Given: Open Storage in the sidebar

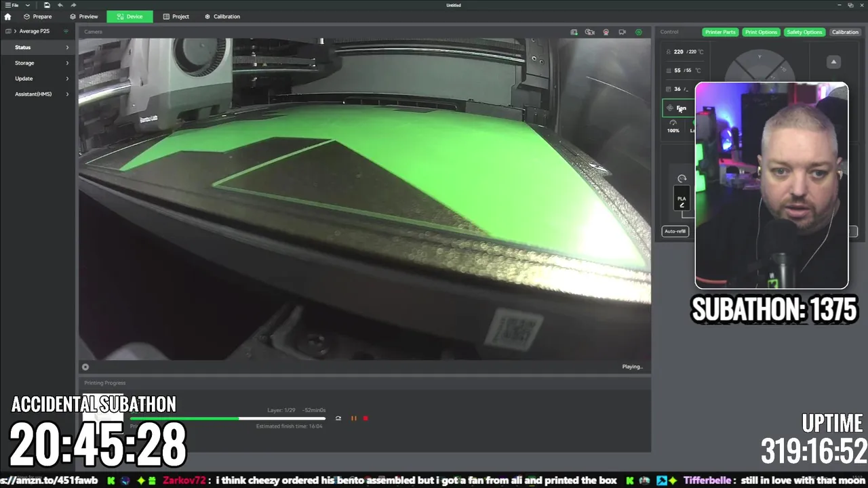Looking at the screenshot, I should pos(37,63).
